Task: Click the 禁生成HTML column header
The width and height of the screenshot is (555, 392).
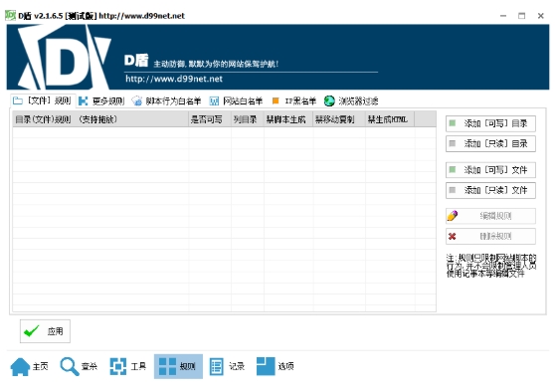Action: [390, 119]
